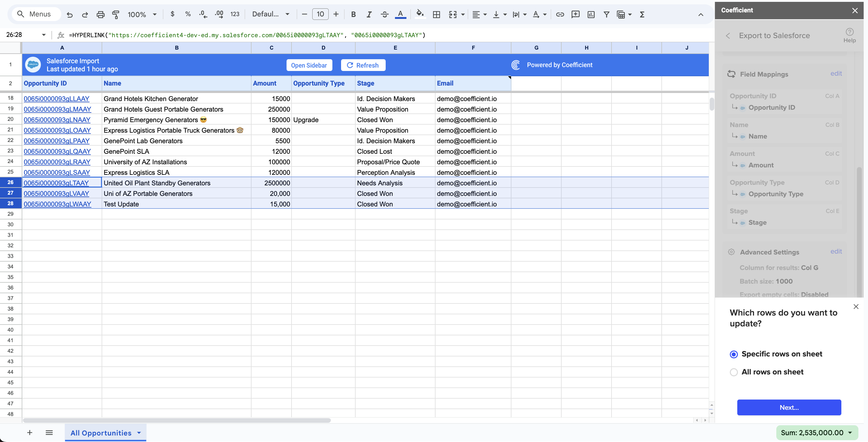Choose All rows on sheet
Viewport: 868px width, 442px height.
(x=734, y=372)
